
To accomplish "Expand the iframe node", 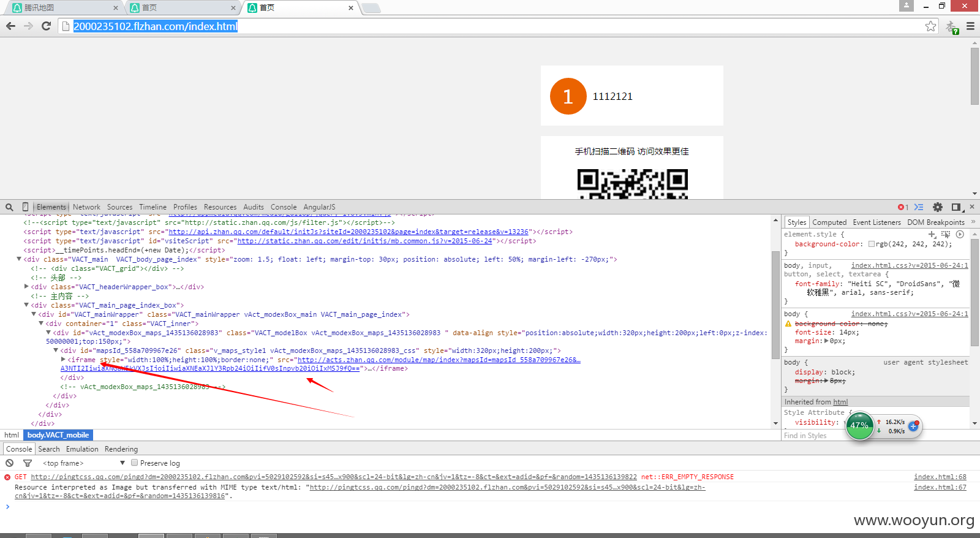I will click(x=63, y=360).
